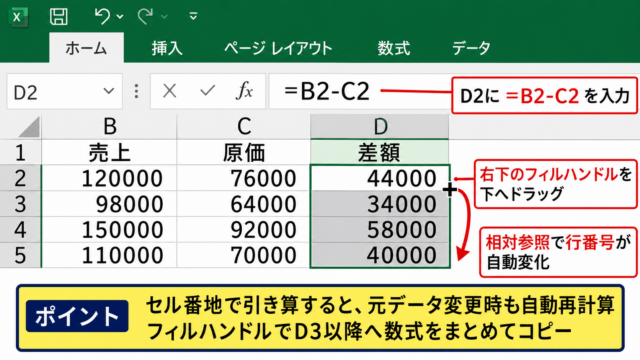
Task: Switch to the 数式 tab
Action: click(x=393, y=48)
